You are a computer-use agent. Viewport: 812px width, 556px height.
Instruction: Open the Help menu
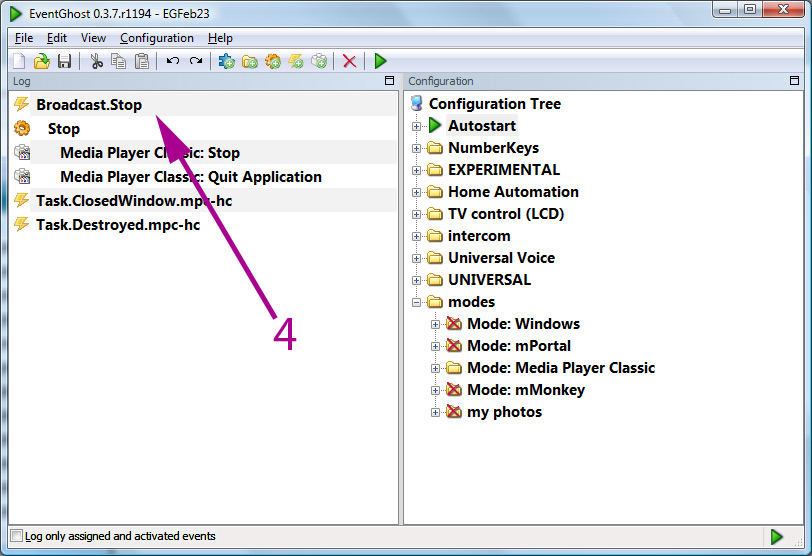(220, 38)
